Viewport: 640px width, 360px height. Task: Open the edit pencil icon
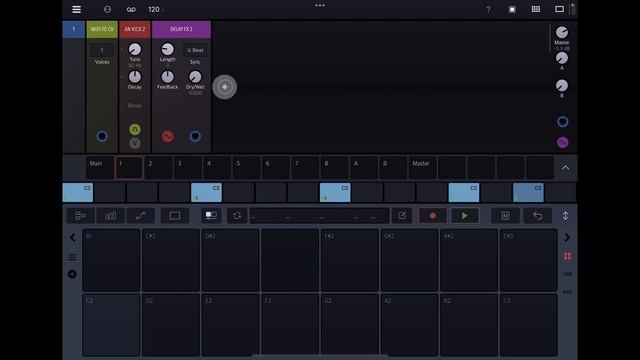pos(402,216)
